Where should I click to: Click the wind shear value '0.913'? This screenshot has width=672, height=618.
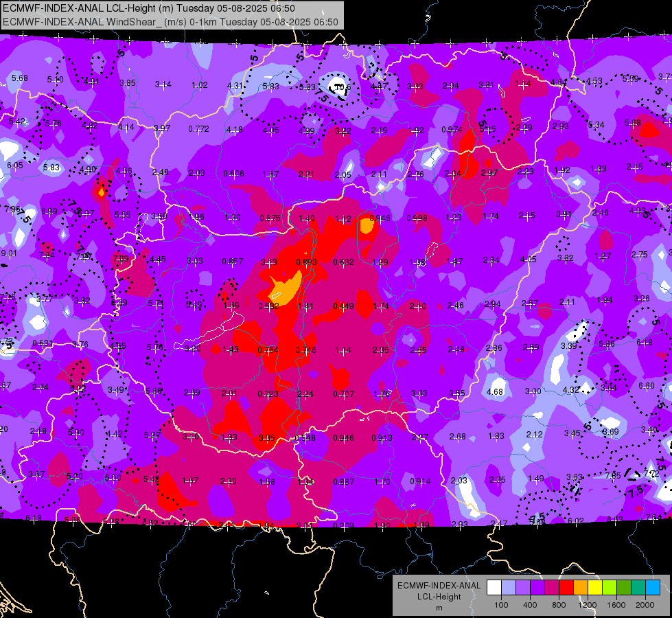point(382,438)
